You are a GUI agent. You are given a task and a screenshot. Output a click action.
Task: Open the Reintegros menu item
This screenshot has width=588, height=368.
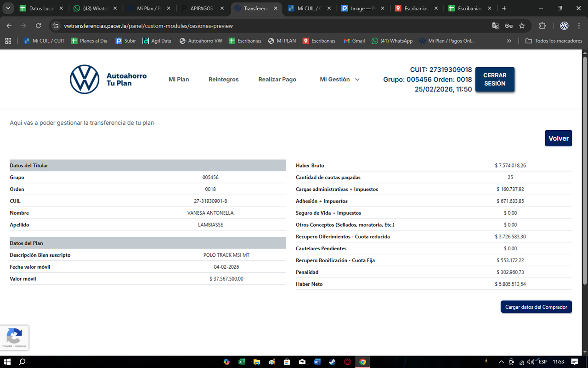click(x=224, y=80)
